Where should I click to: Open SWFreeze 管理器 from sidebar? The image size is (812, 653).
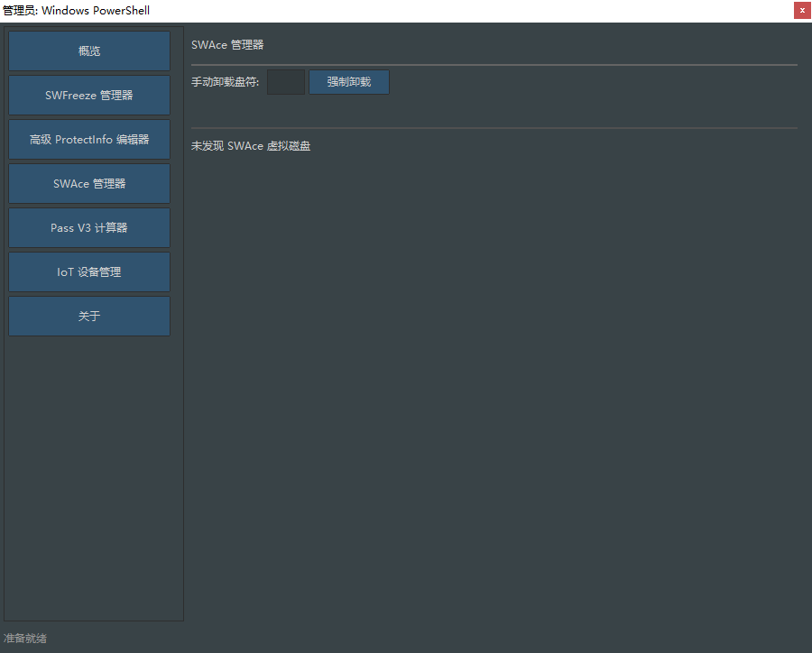pyautogui.click(x=89, y=96)
